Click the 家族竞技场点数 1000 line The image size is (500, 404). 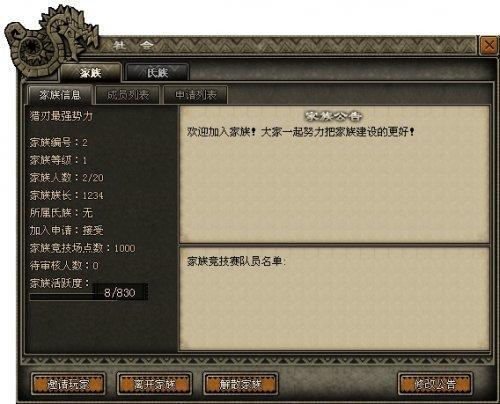pos(82,248)
